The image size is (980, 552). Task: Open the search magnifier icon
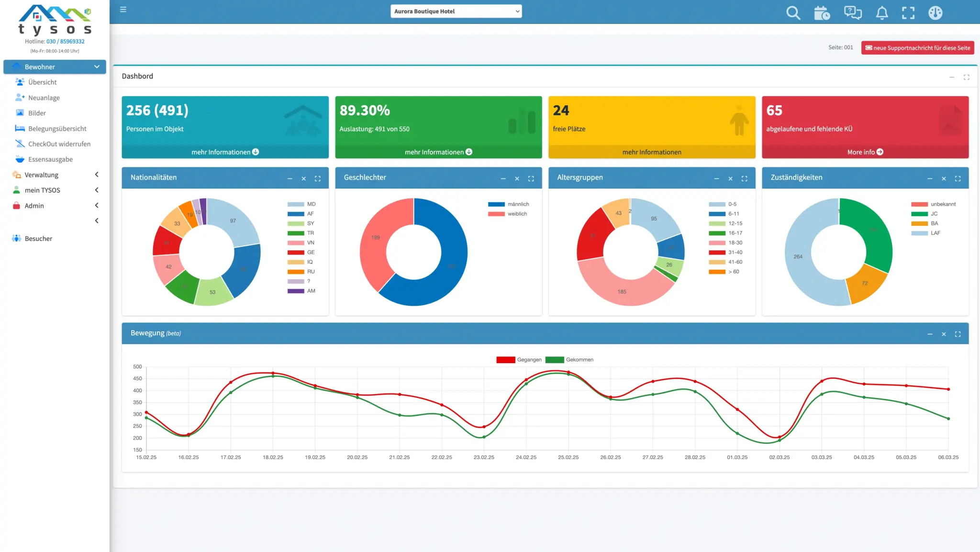click(x=793, y=12)
